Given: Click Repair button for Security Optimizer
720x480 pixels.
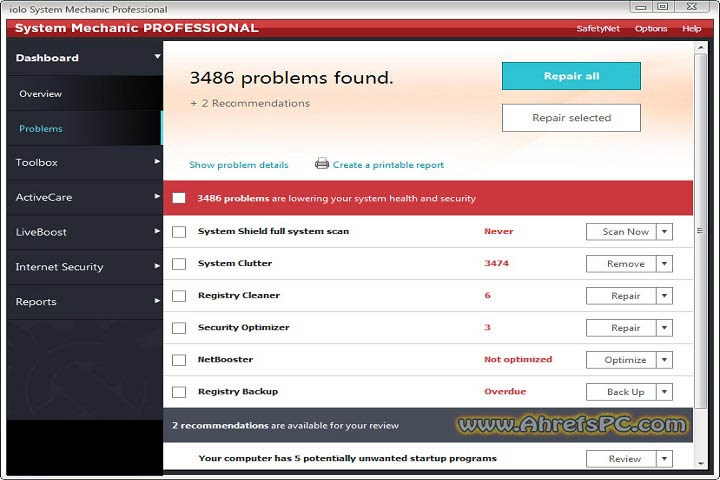Looking at the screenshot, I should pos(621,328).
